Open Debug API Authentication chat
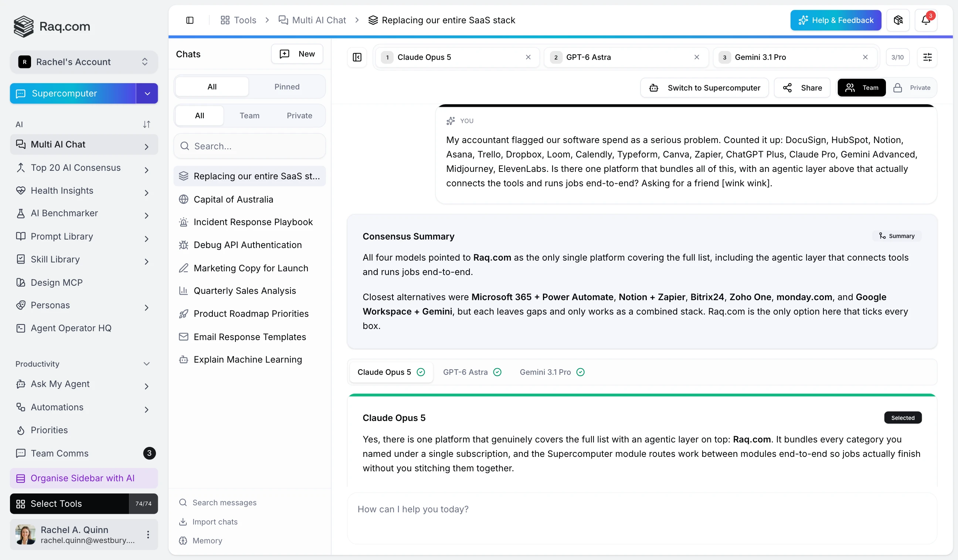Image resolution: width=958 pixels, height=560 pixels. click(x=249, y=245)
